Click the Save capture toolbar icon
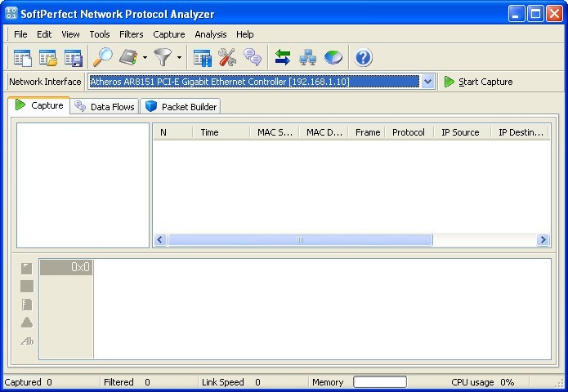The height and width of the screenshot is (392, 568). pos(74,57)
